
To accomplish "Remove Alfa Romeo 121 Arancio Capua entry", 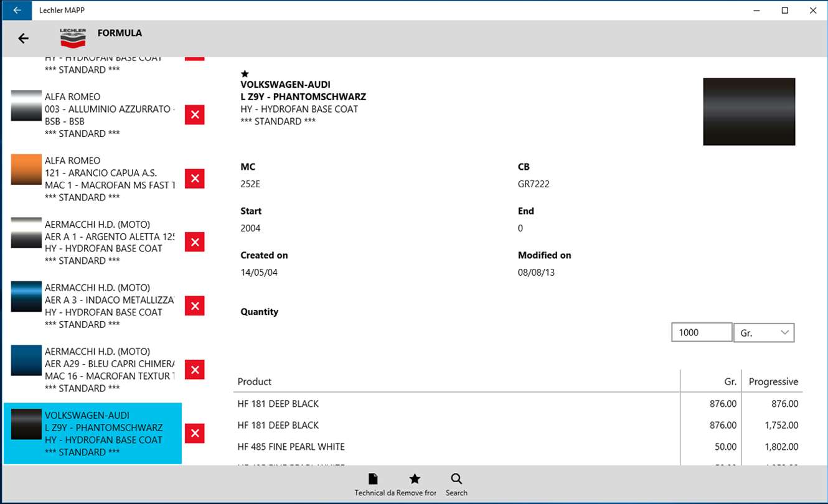I will coord(195,179).
